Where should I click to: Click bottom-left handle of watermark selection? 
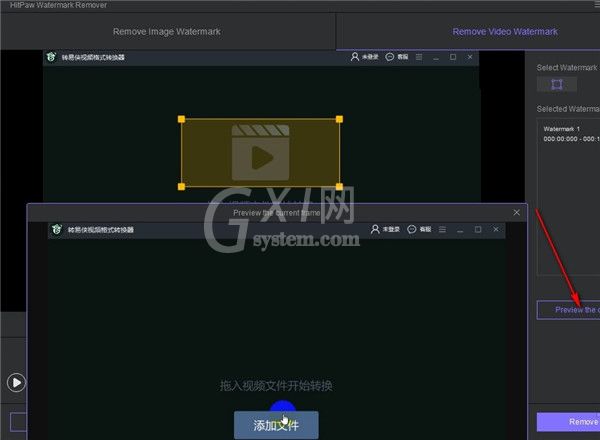click(x=181, y=187)
